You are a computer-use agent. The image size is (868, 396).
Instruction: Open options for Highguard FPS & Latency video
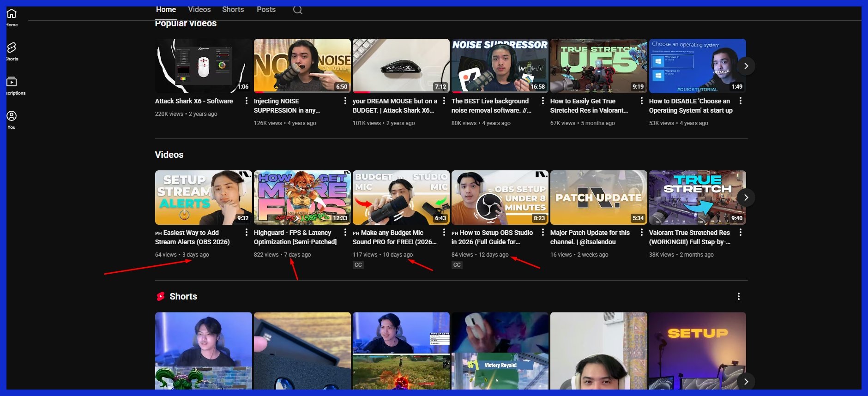pyautogui.click(x=345, y=232)
